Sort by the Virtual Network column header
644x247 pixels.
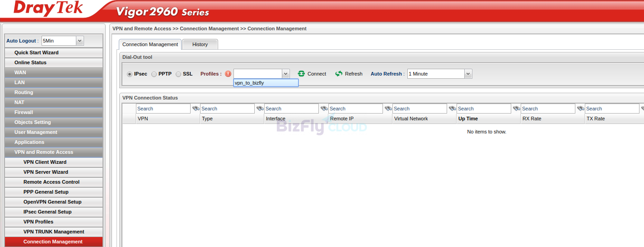click(x=425, y=119)
